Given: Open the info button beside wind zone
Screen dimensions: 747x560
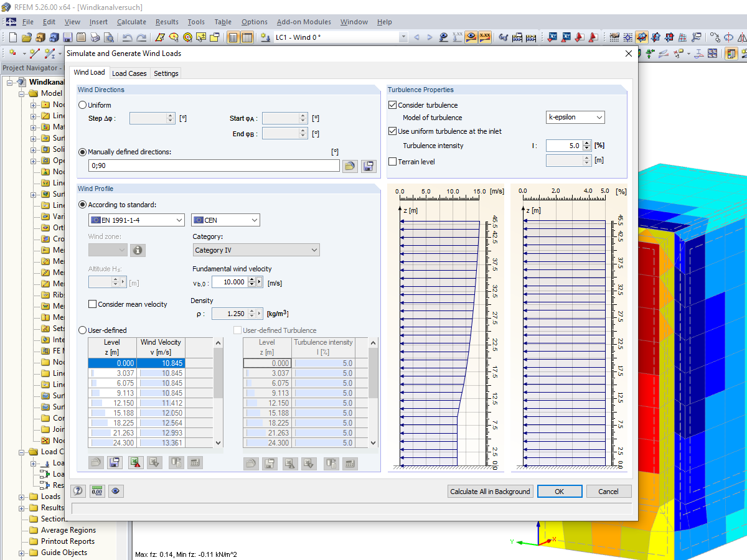Looking at the screenshot, I should (136, 250).
